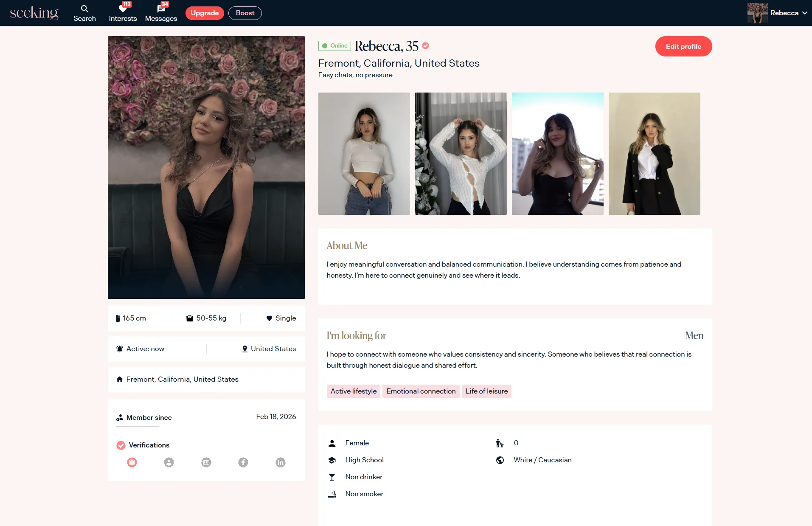Image resolution: width=812 pixels, height=526 pixels.
Task: Click the Facebook verification badge
Action: tap(243, 462)
